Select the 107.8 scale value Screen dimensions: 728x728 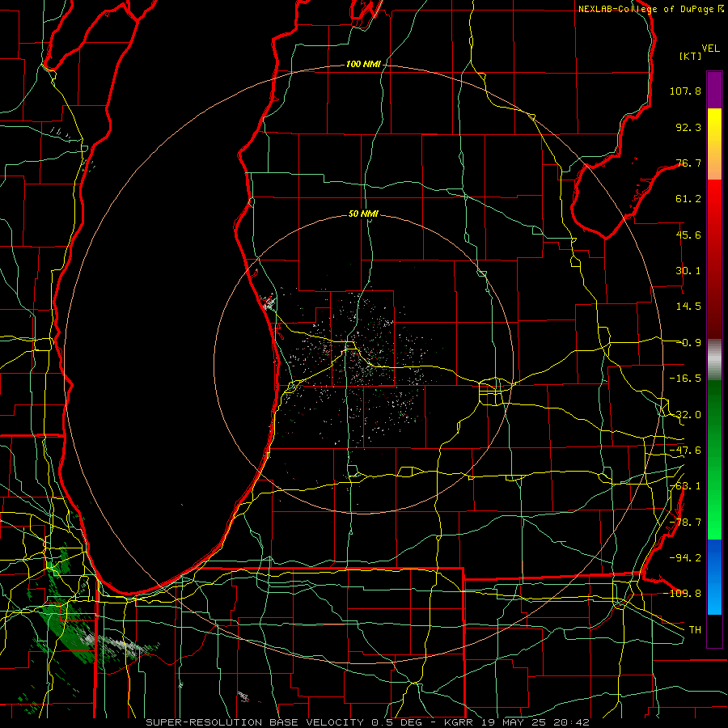pos(685,91)
